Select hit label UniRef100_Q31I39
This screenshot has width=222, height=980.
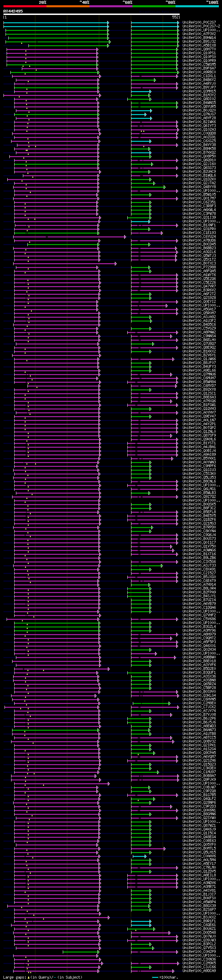click(x=199, y=218)
